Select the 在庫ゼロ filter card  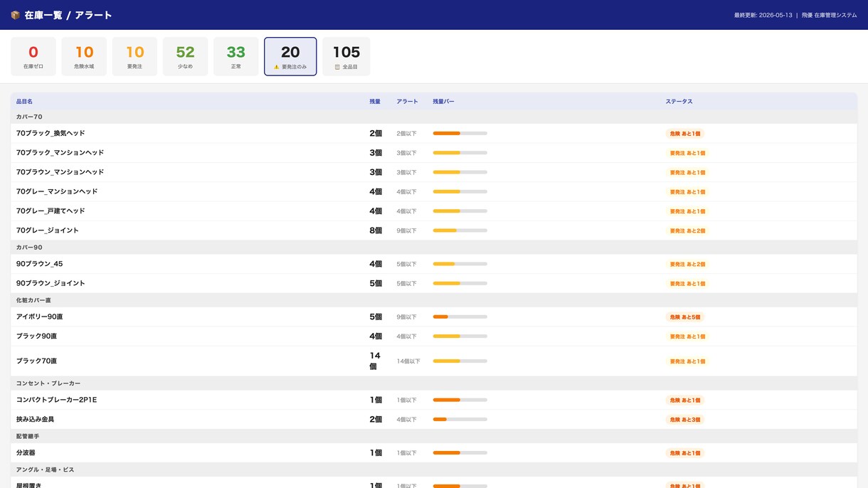(33, 56)
